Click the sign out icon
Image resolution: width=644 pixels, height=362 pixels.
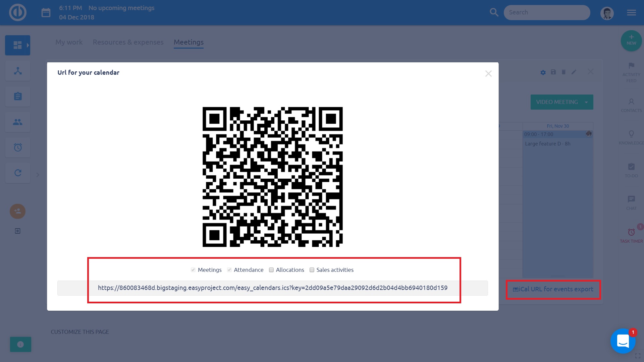[x=18, y=231]
